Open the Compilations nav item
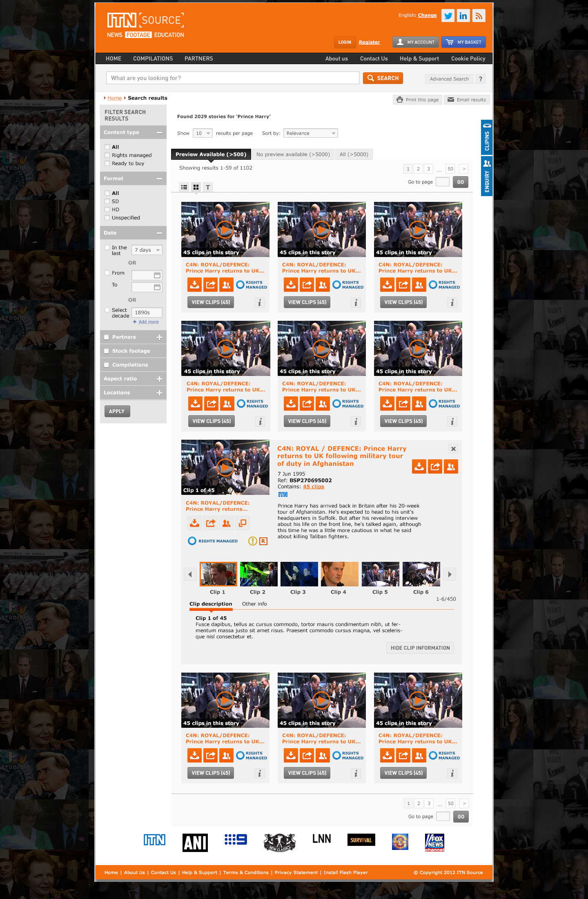Screen dimensions: 588x899 pyautogui.click(x=153, y=58)
